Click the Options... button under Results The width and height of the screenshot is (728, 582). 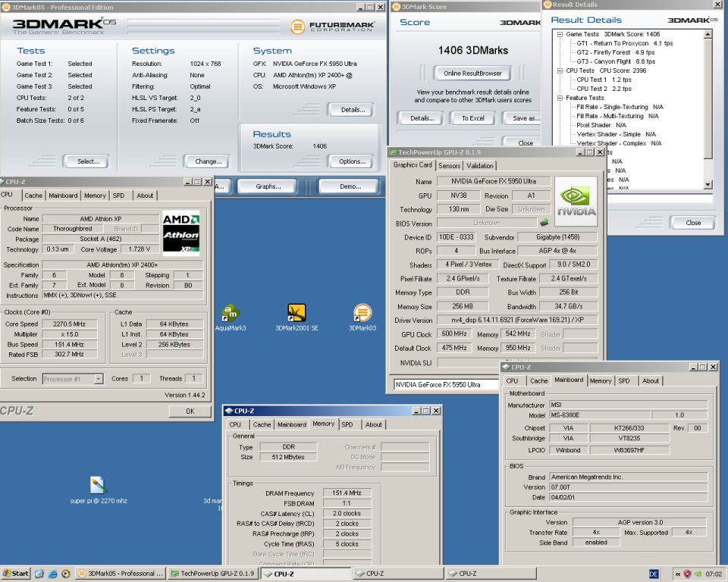351,161
